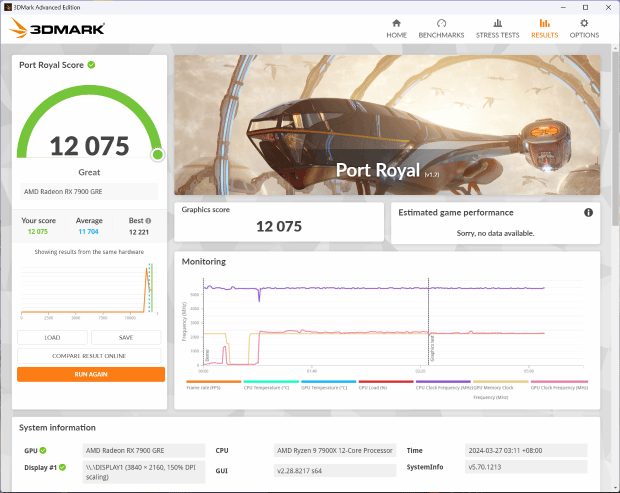Select the AMD Radeon RX 7900 GRE score field
The width and height of the screenshot is (620, 493).
coord(89,191)
